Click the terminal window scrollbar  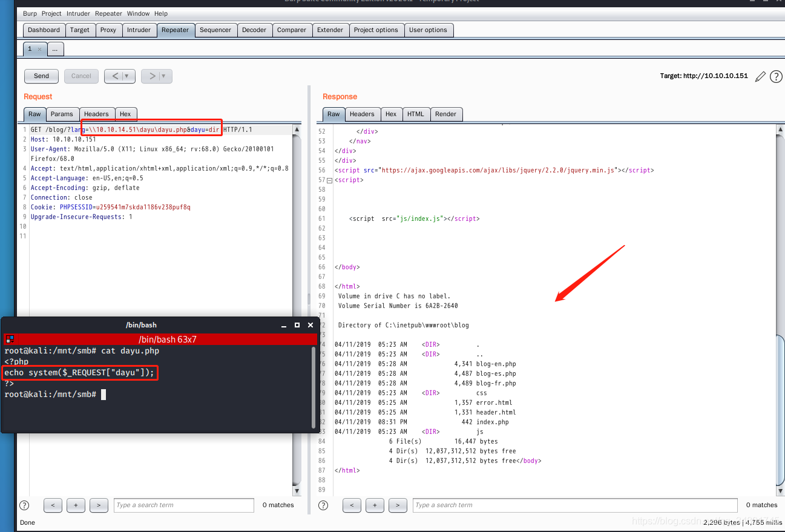[314, 387]
